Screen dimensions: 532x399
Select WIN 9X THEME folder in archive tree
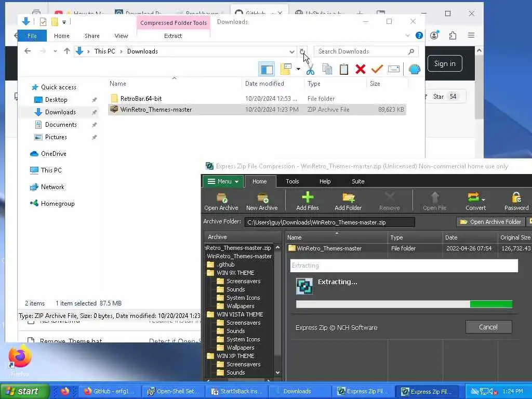click(235, 273)
